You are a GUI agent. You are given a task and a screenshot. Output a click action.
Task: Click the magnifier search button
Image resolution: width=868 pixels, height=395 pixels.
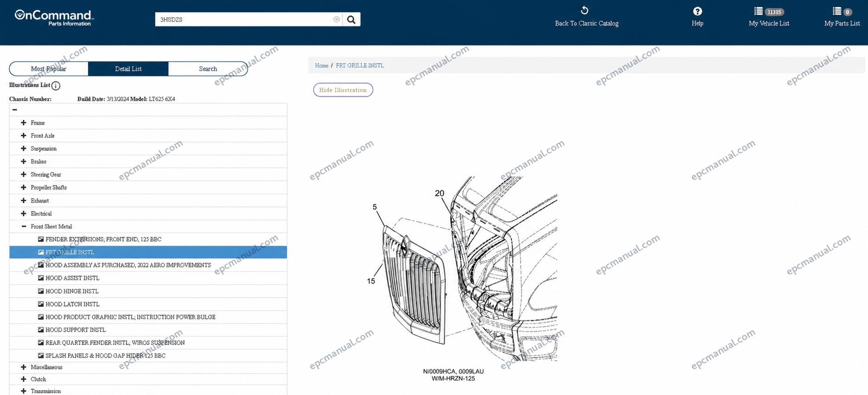pos(351,19)
